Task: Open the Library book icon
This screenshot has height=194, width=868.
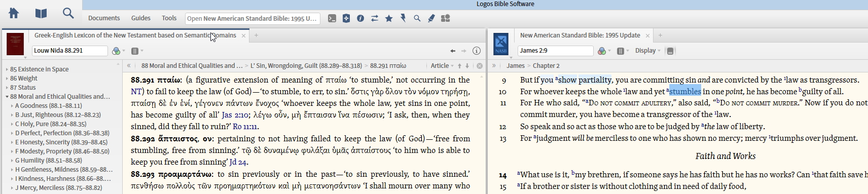Action: tap(41, 13)
